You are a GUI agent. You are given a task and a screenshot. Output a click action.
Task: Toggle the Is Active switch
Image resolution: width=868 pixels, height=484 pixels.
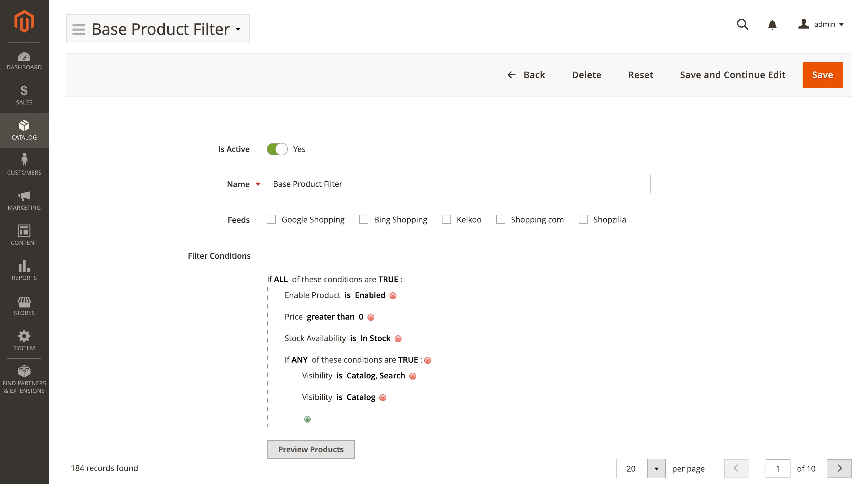click(x=277, y=149)
